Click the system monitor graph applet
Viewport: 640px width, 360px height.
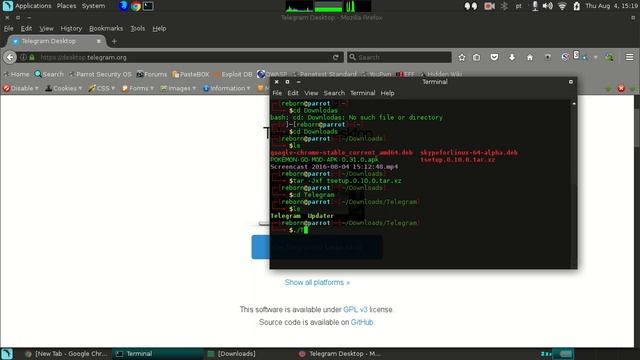pos(328,6)
